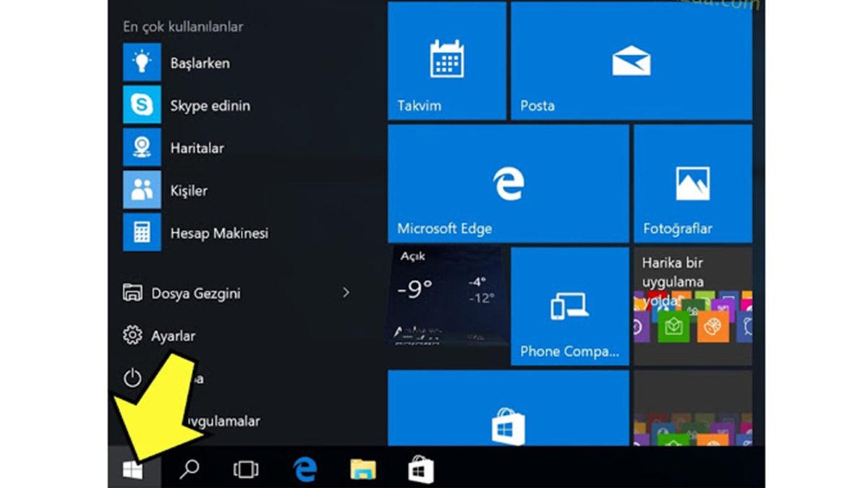Launch Hesap Makinesi calculator
Image resolution: width=868 pixels, height=488 pixels.
(219, 233)
